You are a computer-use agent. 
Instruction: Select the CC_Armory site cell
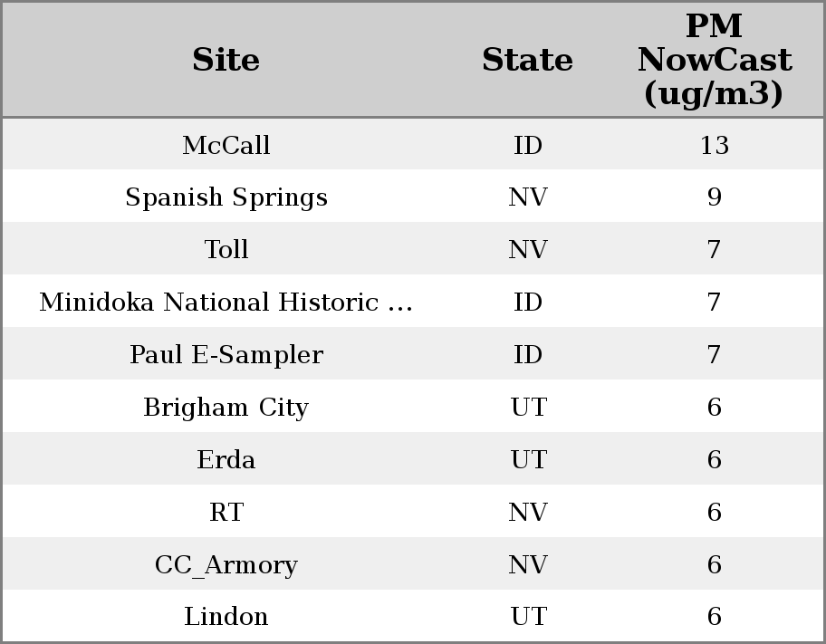point(226,565)
